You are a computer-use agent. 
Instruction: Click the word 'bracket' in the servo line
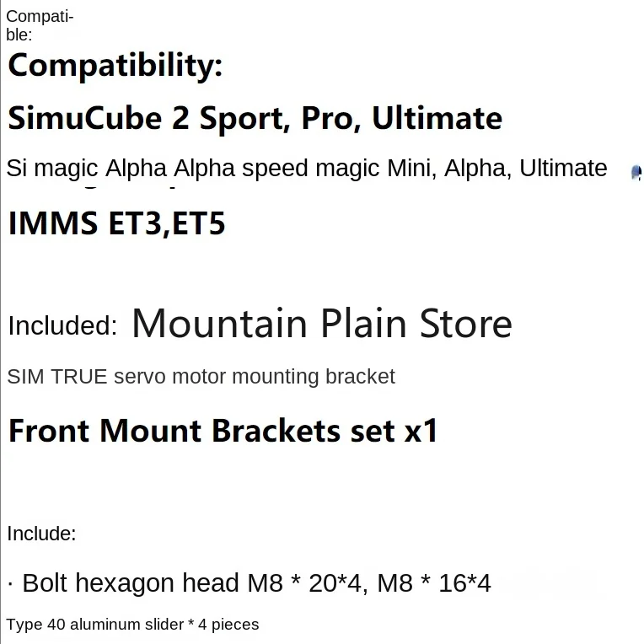click(x=360, y=377)
